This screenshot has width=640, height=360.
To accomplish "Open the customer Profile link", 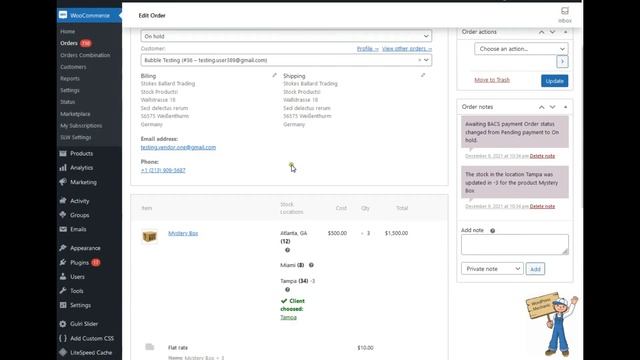I will (367, 49).
